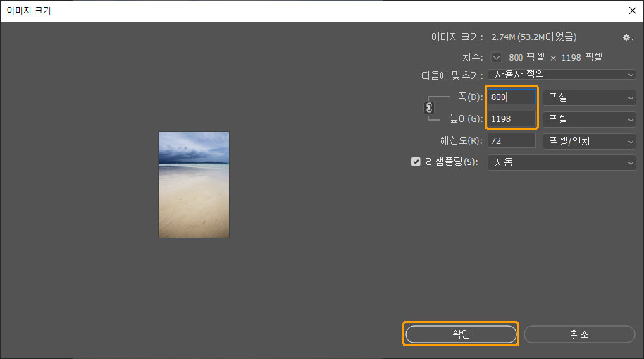Click the beach image preview thumbnail
644x359 pixels.
point(194,185)
